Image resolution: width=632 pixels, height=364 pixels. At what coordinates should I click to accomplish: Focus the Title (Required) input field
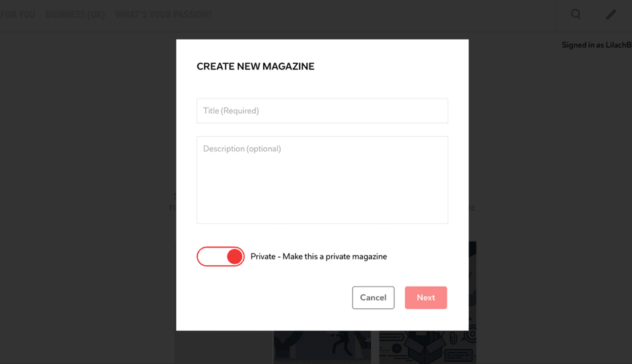[x=322, y=111]
